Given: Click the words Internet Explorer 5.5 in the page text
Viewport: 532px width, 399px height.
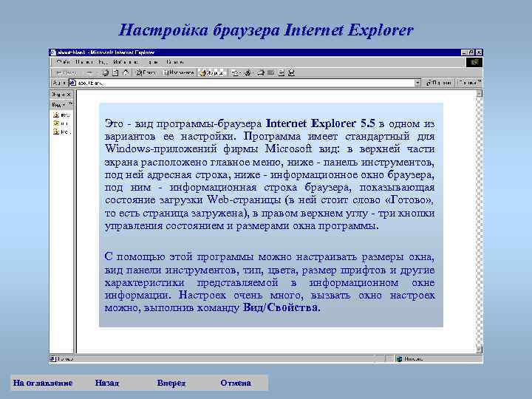Looking at the screenshot, I should pos(320,123).
